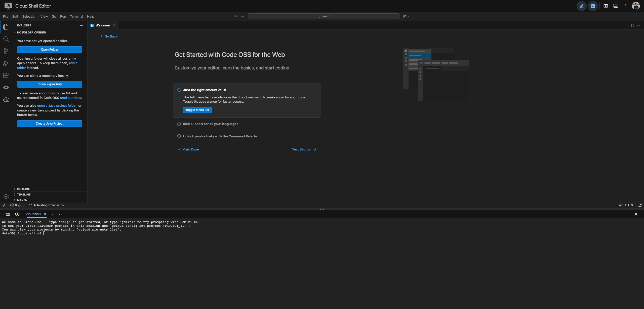Close the cloudshell terminal tab
Image resolution: width=644 pixels, height=309 pixels.
pyautogui.click(x=45, y=214)
